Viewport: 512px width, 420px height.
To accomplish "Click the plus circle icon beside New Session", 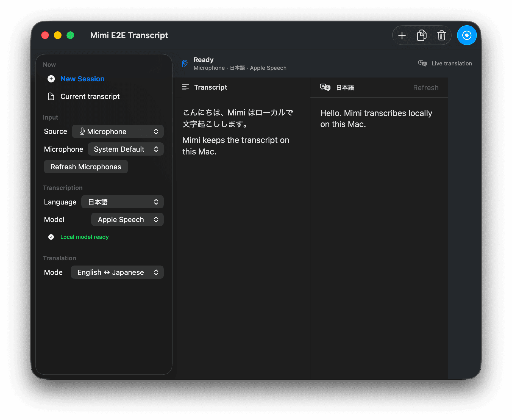I will (51, 79).
